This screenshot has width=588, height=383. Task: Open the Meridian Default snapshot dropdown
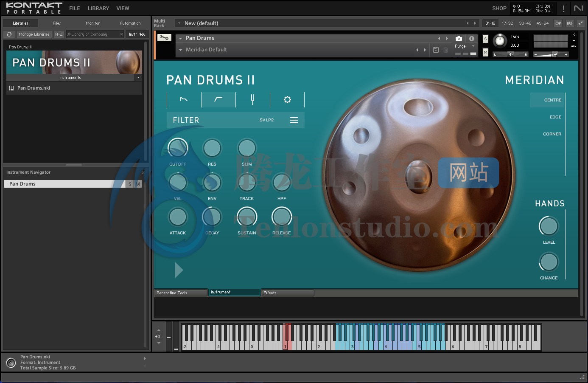(180, 50)
